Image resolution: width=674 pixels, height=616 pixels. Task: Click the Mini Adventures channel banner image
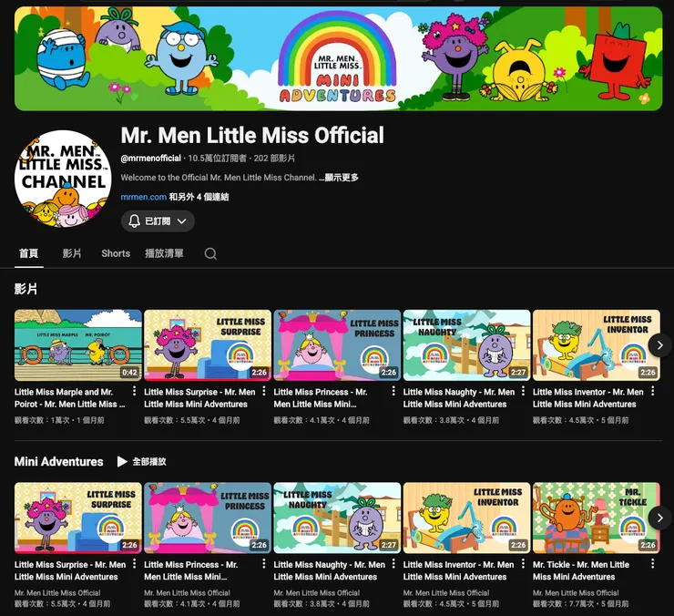(338, 58)
